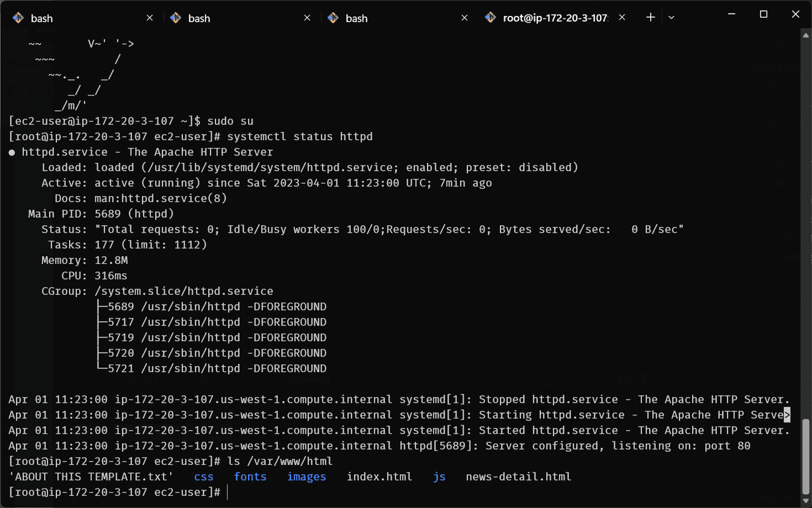Viewport: 812px width, 508px height.
Task: Close the first bash tab
Action: (x=150, y=18)
